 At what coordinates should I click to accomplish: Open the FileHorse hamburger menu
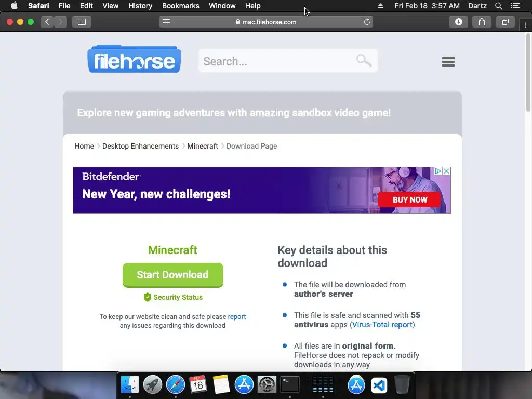click(x=448, y=62)
